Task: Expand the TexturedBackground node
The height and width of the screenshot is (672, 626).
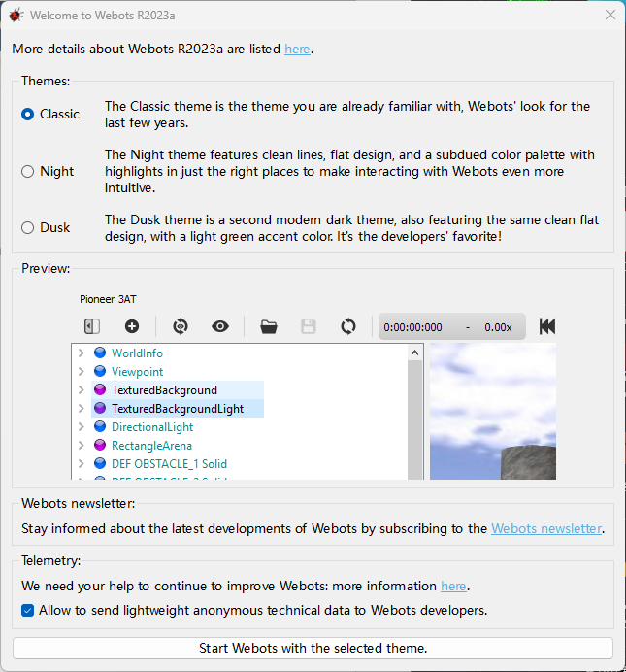Action: pos(81,389)
